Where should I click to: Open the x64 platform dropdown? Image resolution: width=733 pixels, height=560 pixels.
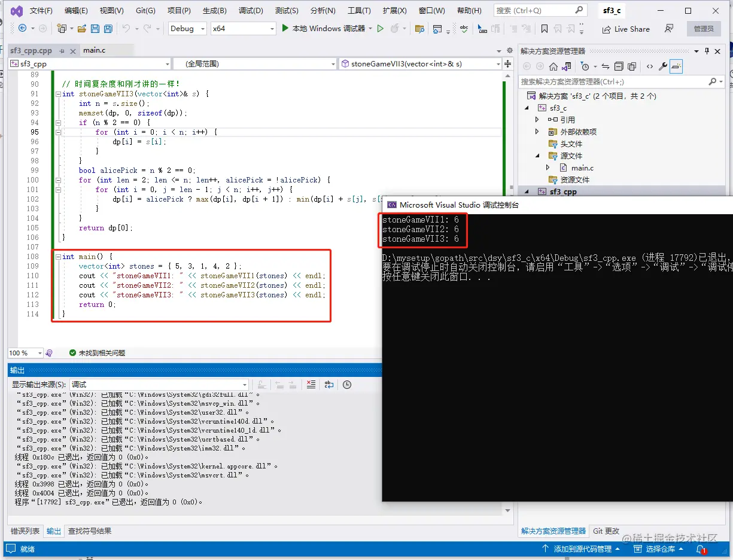coord(243,28)
